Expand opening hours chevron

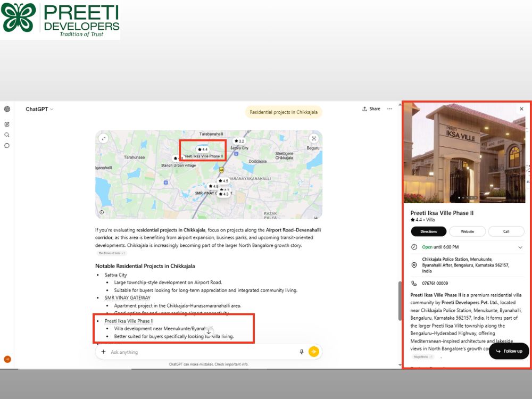(520, 247)
